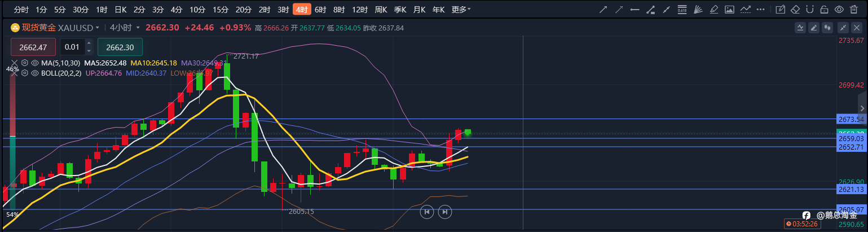This screenshot has width=868, height=232.
Task: Click the 2605.97 price line label
Action: (x=851, y=209)
